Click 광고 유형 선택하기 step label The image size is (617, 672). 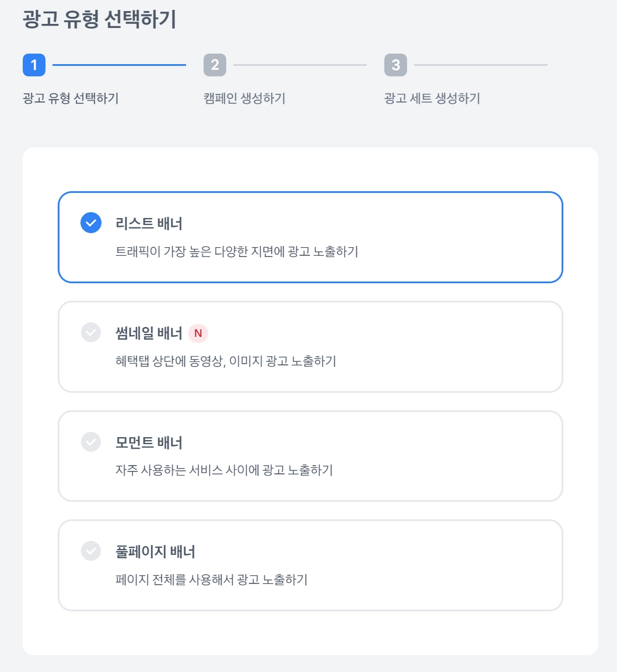[71, 98]
